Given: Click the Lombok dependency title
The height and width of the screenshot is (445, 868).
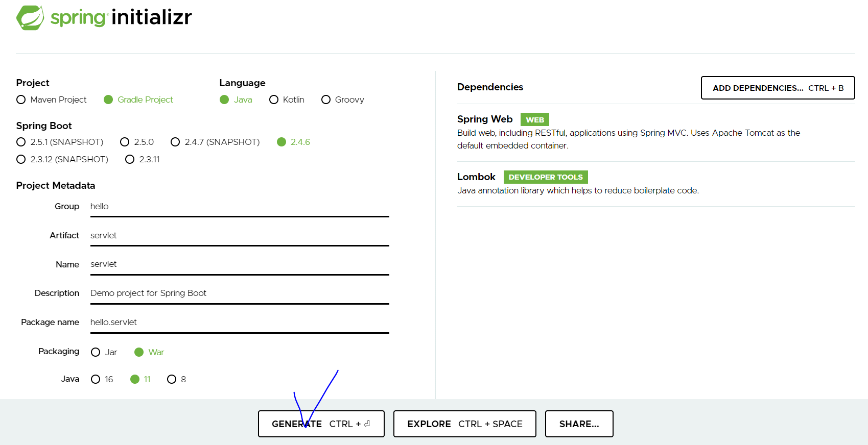Looking at the screenshot, I should pyautogui.click(x=476, y=177).
